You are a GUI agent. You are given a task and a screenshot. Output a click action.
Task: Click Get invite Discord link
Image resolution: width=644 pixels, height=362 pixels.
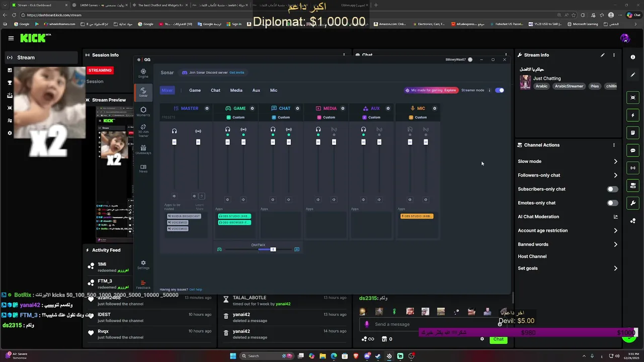coord(236,72)
